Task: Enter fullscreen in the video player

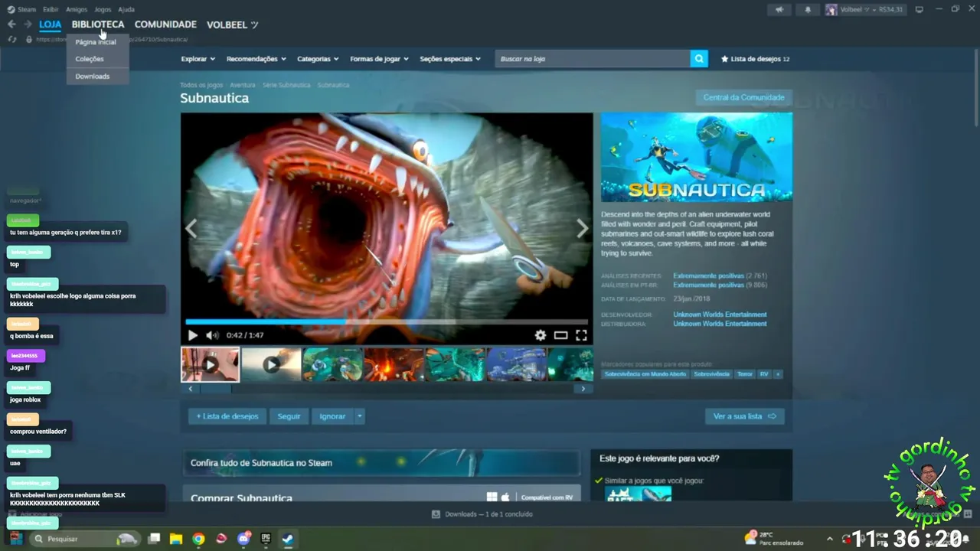Action: click(x=581, y=335)
